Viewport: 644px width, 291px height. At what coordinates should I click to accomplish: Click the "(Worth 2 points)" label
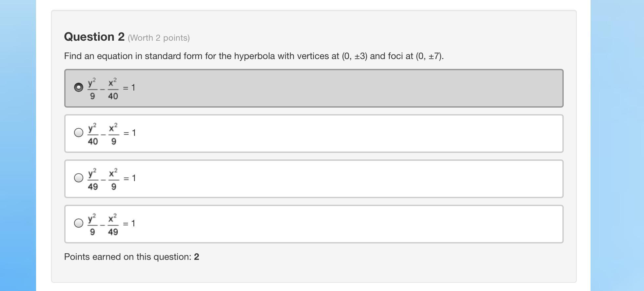point(159,38)
